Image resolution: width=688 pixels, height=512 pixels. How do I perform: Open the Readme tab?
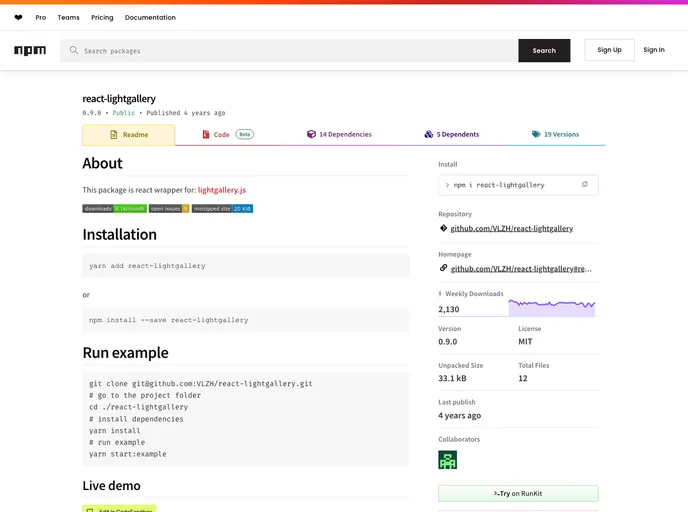point(128,134)
